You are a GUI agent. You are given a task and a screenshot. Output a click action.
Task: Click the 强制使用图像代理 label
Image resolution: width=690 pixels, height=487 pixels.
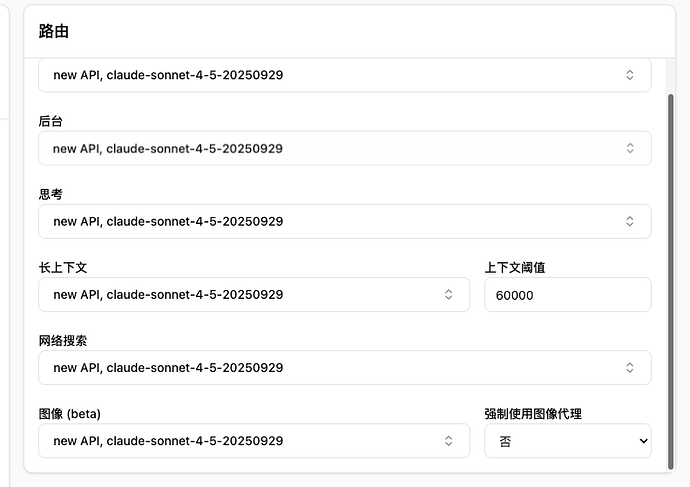pos(533,414)
